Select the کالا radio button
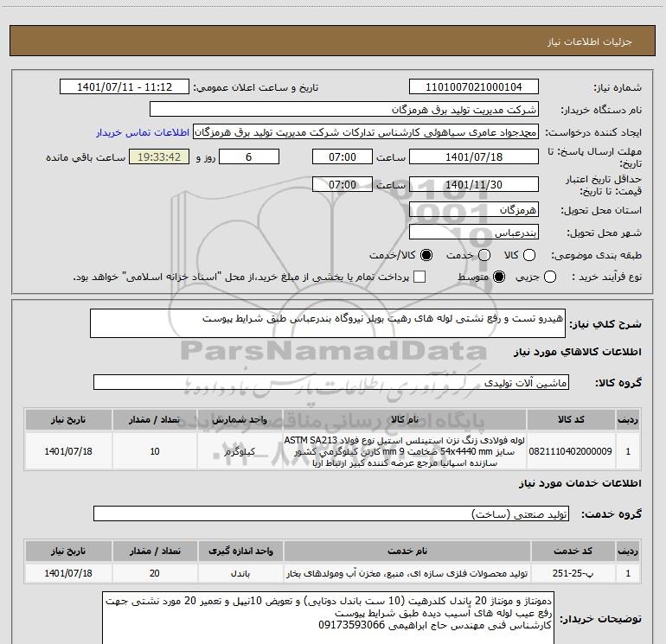This screenshot has height=644, width=666. tap(529, 255)
